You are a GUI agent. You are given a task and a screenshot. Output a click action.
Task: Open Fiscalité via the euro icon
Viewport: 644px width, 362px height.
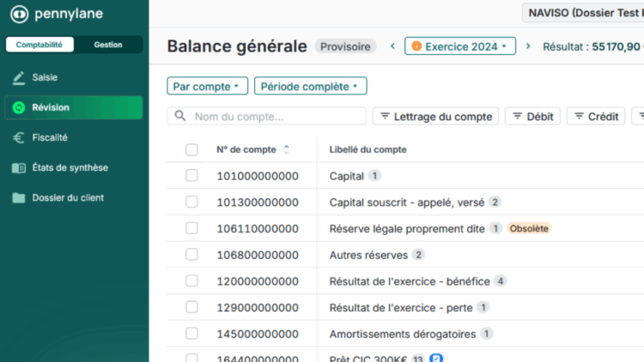(19, 137)
